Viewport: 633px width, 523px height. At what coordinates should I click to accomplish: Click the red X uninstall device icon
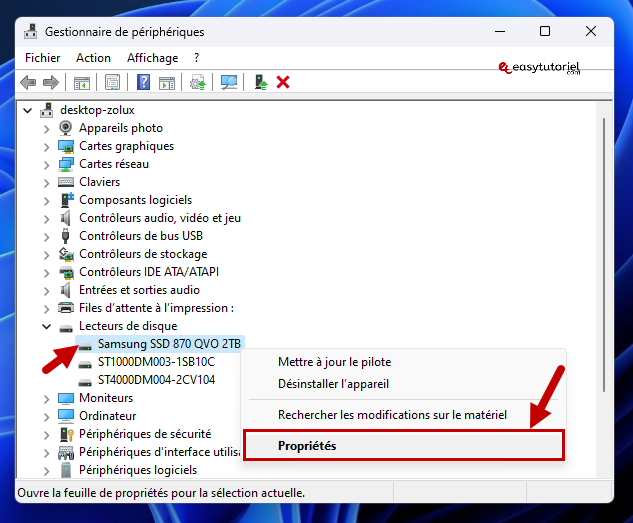pyautogui.click(x=283, y=82)
